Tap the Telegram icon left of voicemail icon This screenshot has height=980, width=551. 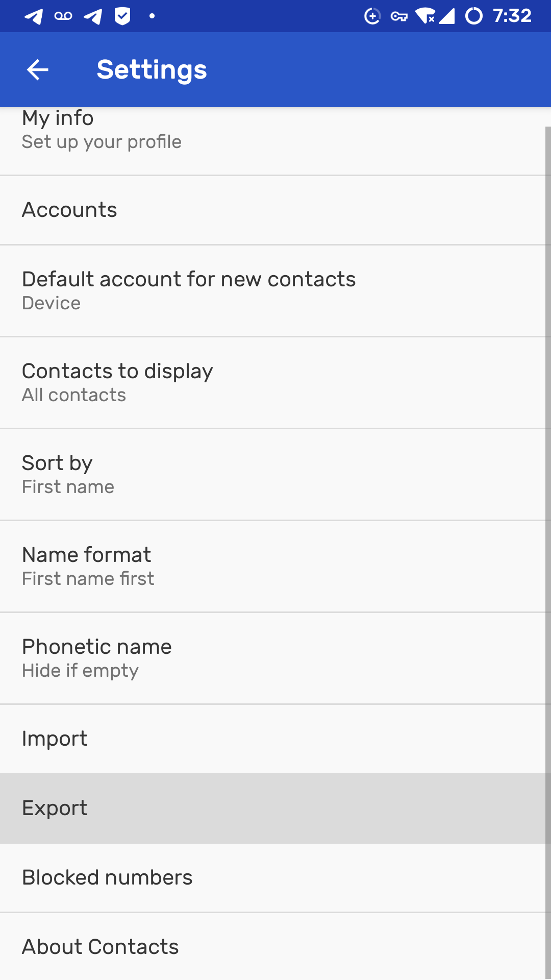[x=34, y=16]
